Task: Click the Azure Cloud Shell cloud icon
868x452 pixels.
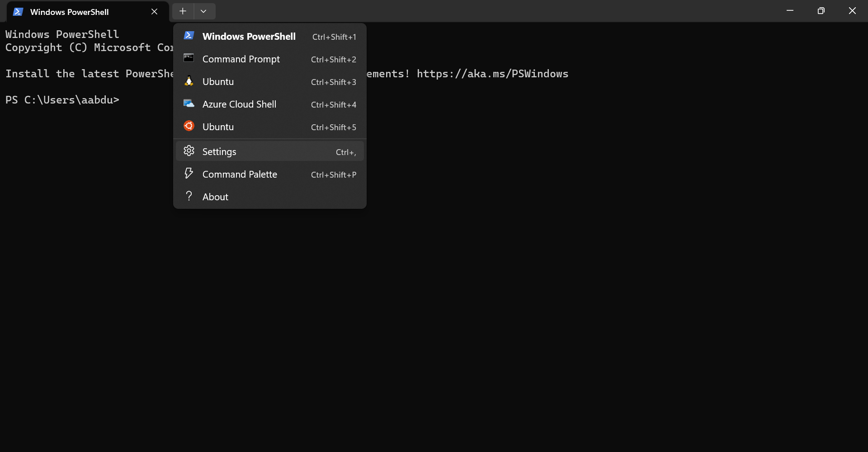Action: [x=189, y=104]
